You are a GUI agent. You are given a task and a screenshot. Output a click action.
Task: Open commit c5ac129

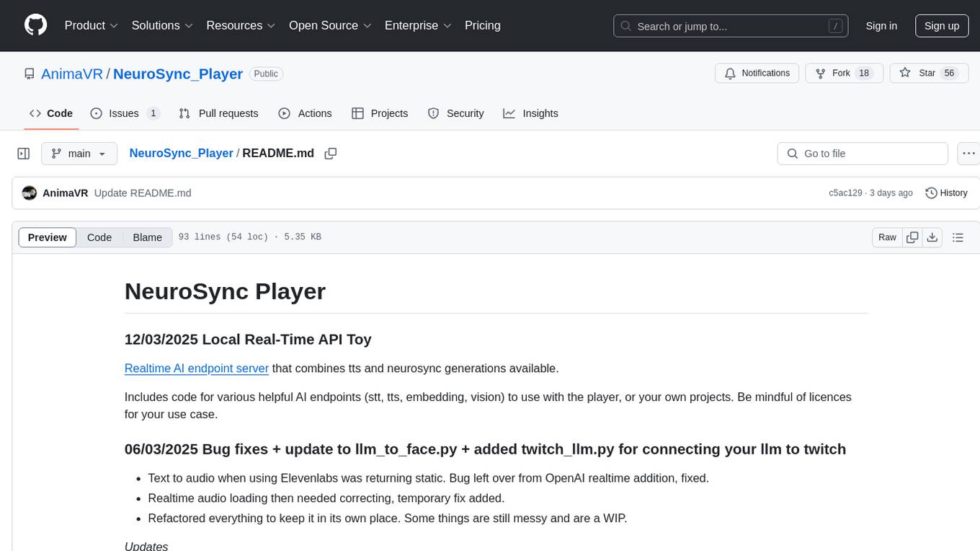[x=845, y=193]
